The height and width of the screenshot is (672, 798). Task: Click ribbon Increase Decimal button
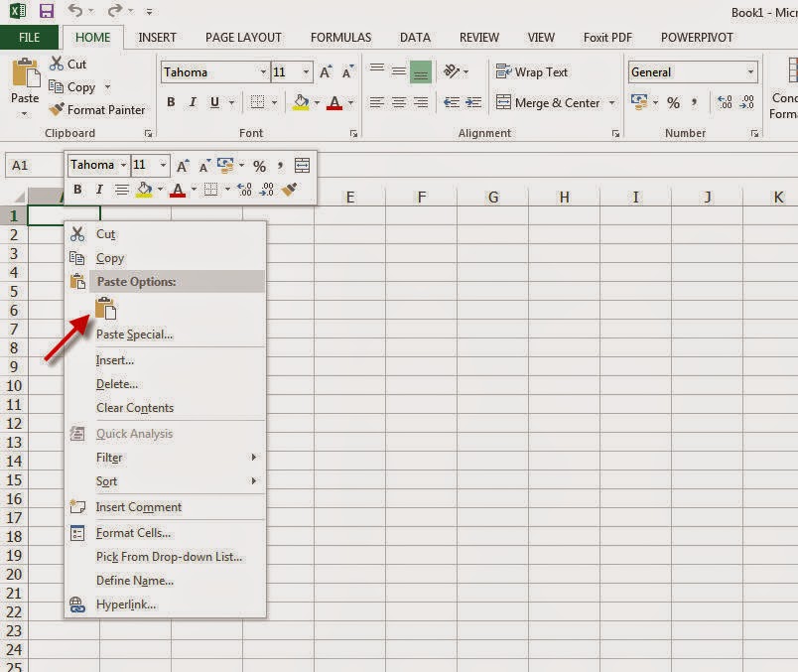point(725,102)
